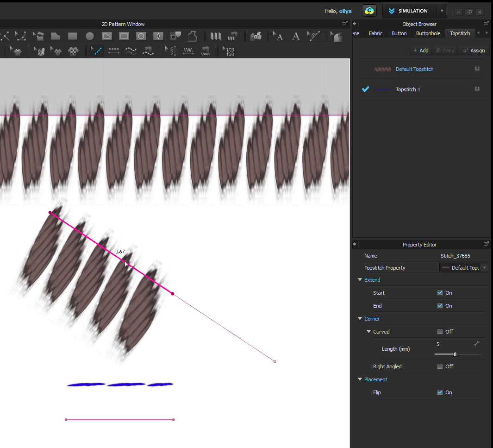
Task: Select the Internal Rectangle tool
Action: 124,36
